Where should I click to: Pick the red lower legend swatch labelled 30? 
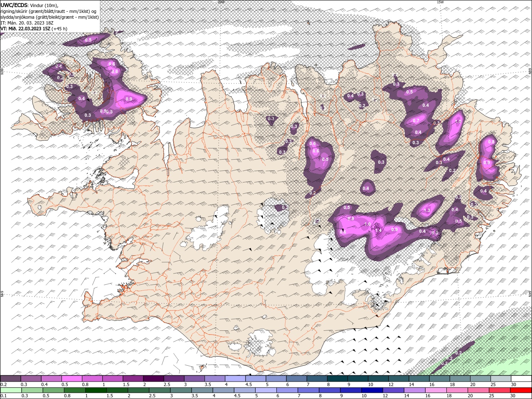(x=520, y=390)
